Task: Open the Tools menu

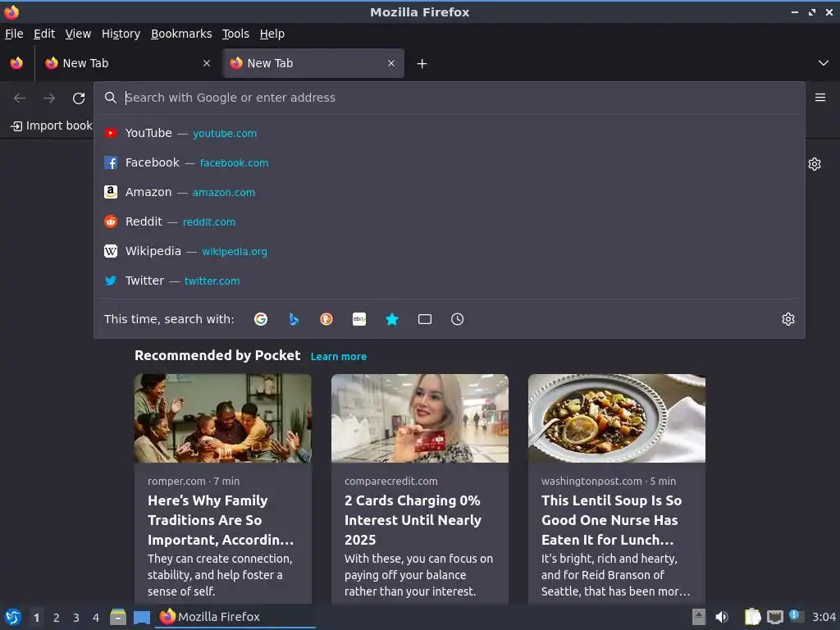Action: click(235, 34)
